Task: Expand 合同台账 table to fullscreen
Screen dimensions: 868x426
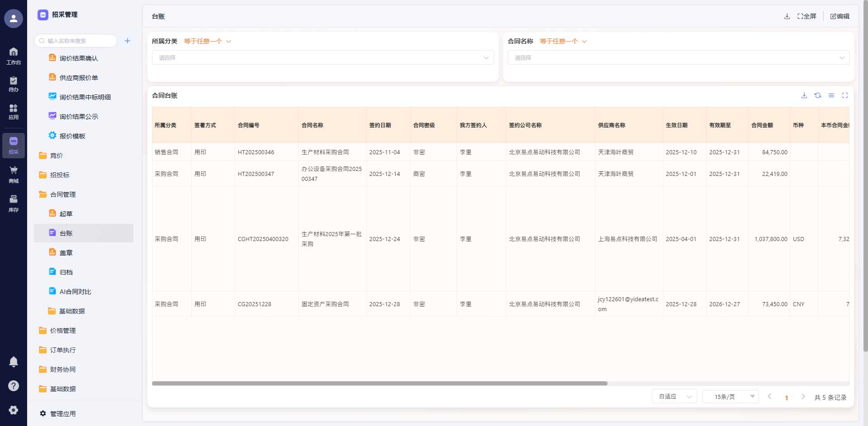Action: pos(845,95)
